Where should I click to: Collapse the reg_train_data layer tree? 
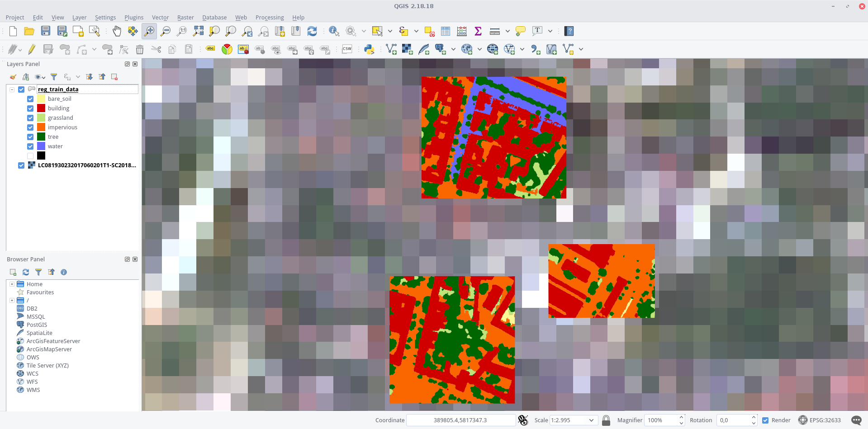[x=12, y=90]
